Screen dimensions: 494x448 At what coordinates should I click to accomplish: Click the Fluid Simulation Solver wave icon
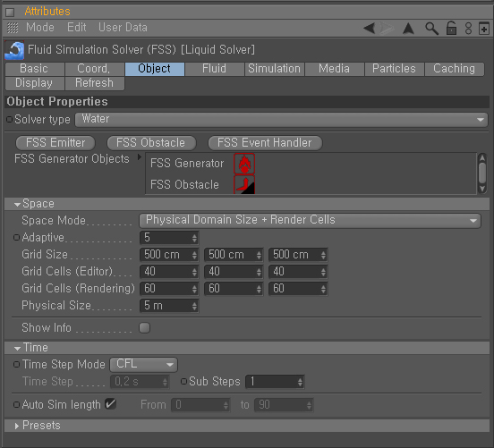14,50
